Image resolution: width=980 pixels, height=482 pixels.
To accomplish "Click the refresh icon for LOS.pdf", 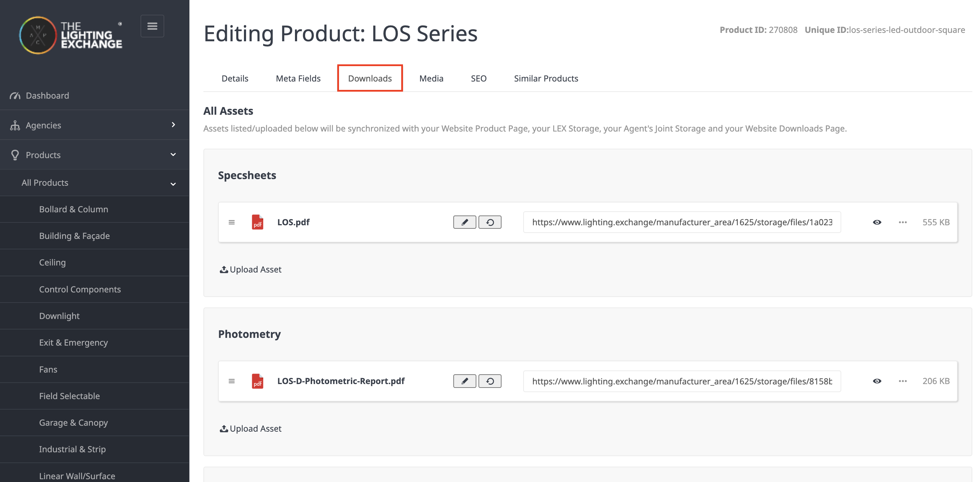I will [490, 222].
